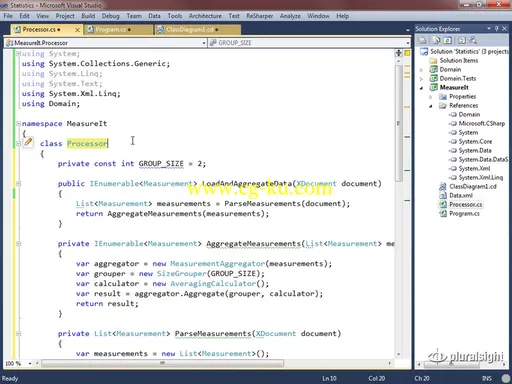Screen dimensions: 512x384
Task: Collapse the namespace MeasureIt code region
Action: 19,124
